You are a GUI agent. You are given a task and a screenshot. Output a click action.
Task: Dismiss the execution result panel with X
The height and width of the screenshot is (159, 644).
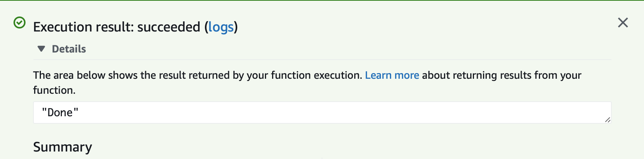tap(623, 22)
